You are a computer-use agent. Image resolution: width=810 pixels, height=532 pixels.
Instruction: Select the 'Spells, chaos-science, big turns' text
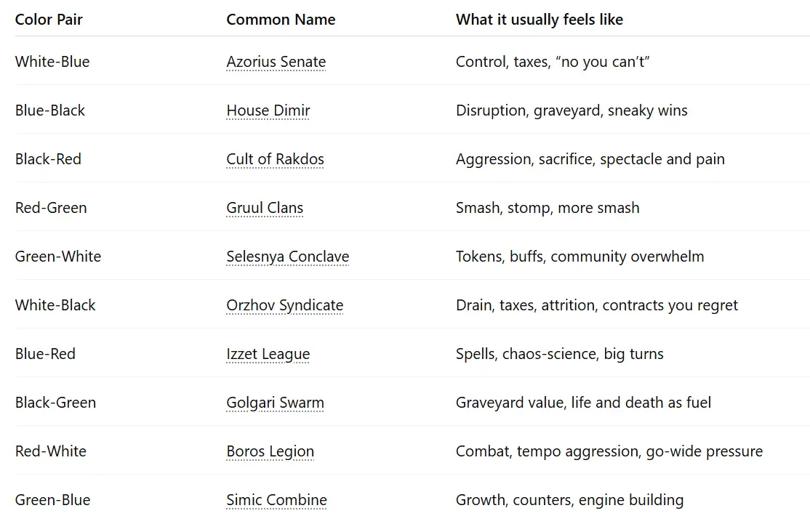559,354
